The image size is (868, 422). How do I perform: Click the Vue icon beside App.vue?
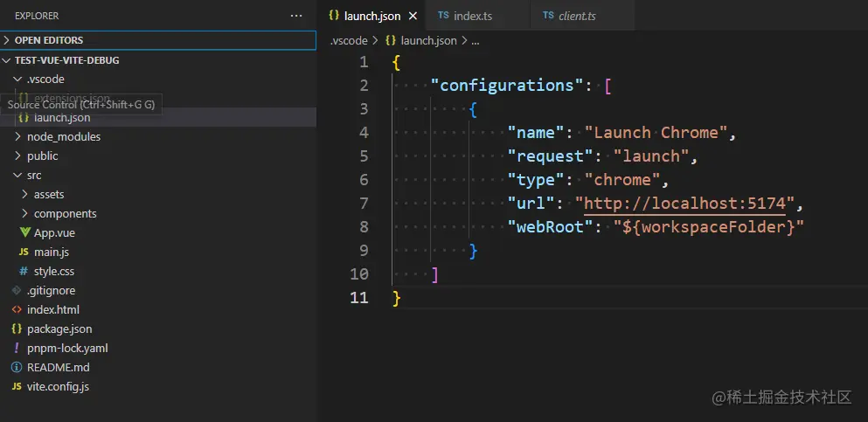point(24,232)
